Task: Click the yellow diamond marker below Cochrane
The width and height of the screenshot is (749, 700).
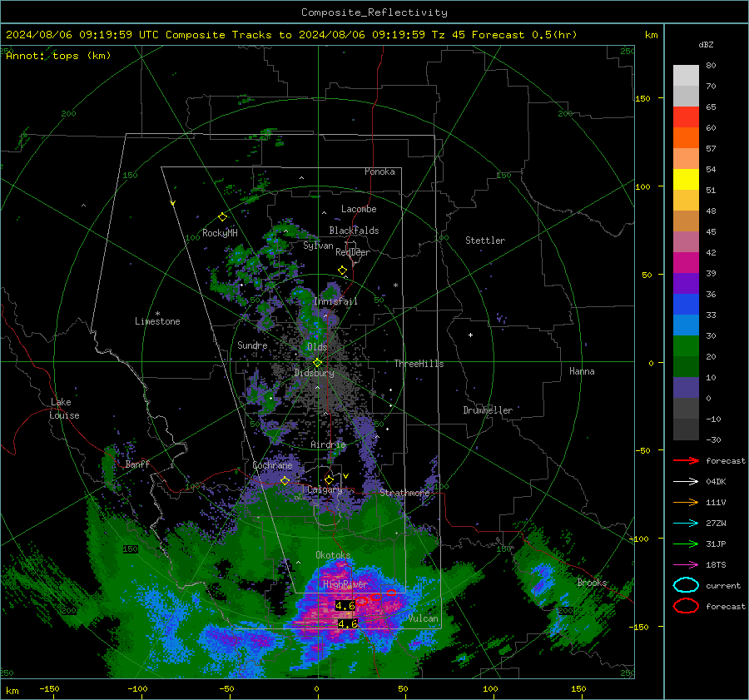Action: pyautogui.click(x=285, y=481)
